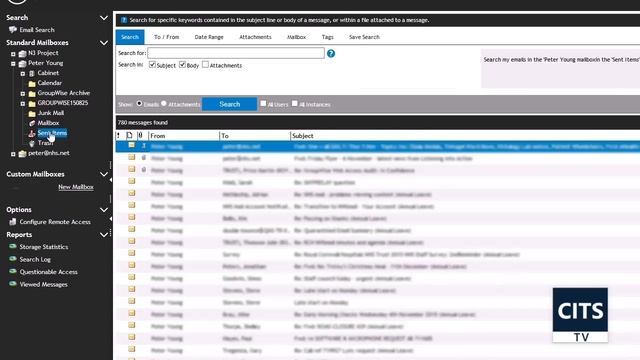The image size is (640, 360).
Task: Collapse the Search sidebar section
Action: click(104, 18)
